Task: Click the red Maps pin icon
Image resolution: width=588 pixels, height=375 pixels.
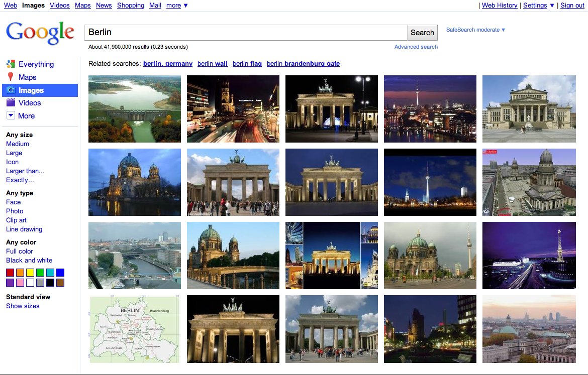Action: 12,77
